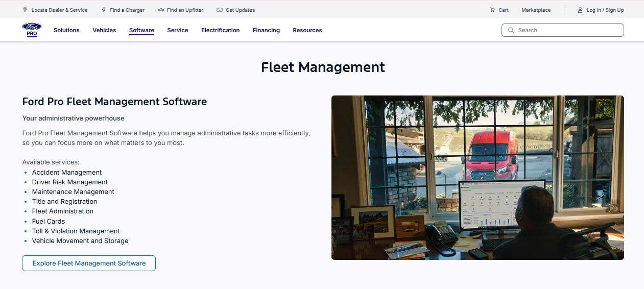Image resolution: width=644 pixels, height=289 pixels.
Task: Click the office window fleet van image
Action: tap(478, 178)
